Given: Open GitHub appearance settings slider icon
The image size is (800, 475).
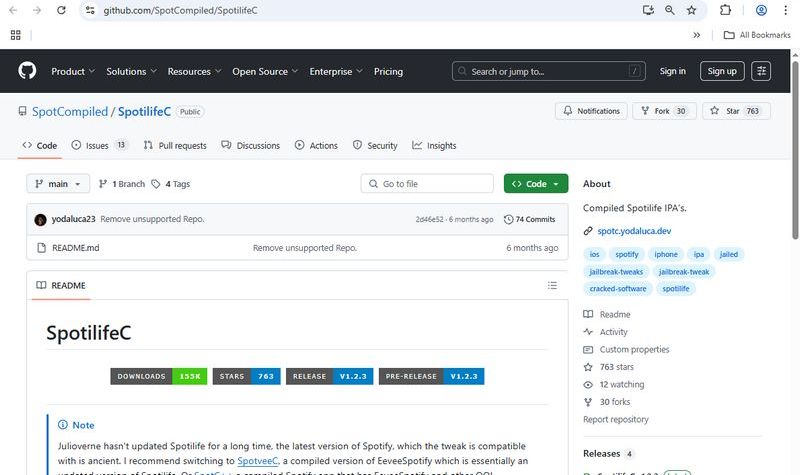Looking at the screenshot, I should pyautogui.click(x=761, y=71).
